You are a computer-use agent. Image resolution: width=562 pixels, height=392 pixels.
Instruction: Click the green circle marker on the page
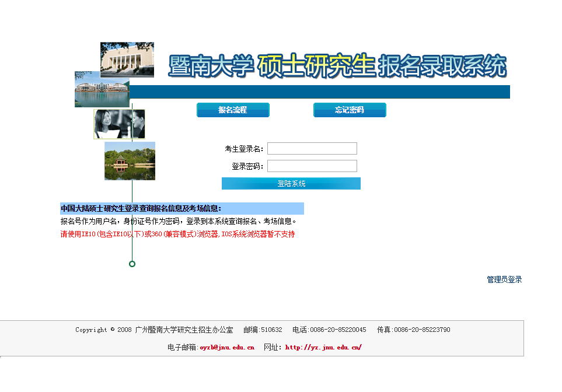tap(132, 264)
